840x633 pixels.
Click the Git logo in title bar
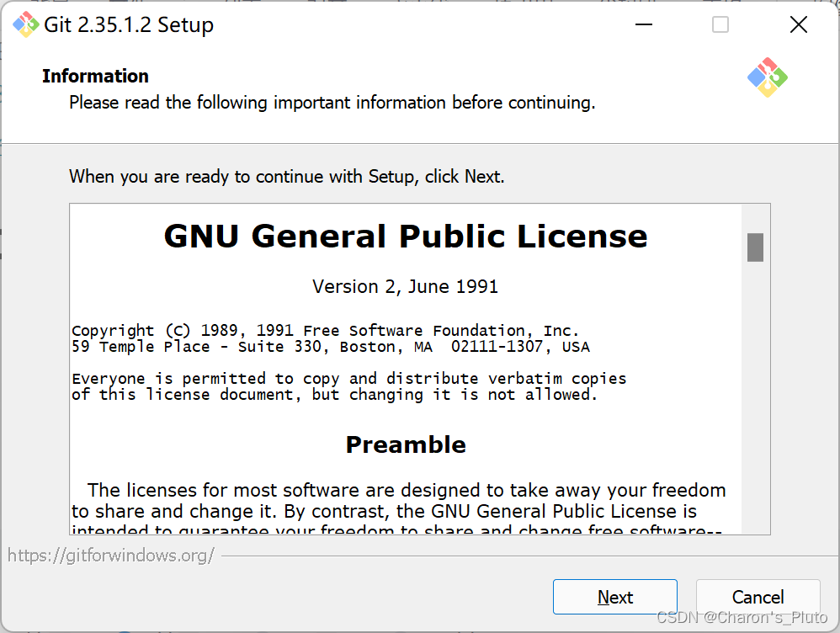[x=25, y=24]
